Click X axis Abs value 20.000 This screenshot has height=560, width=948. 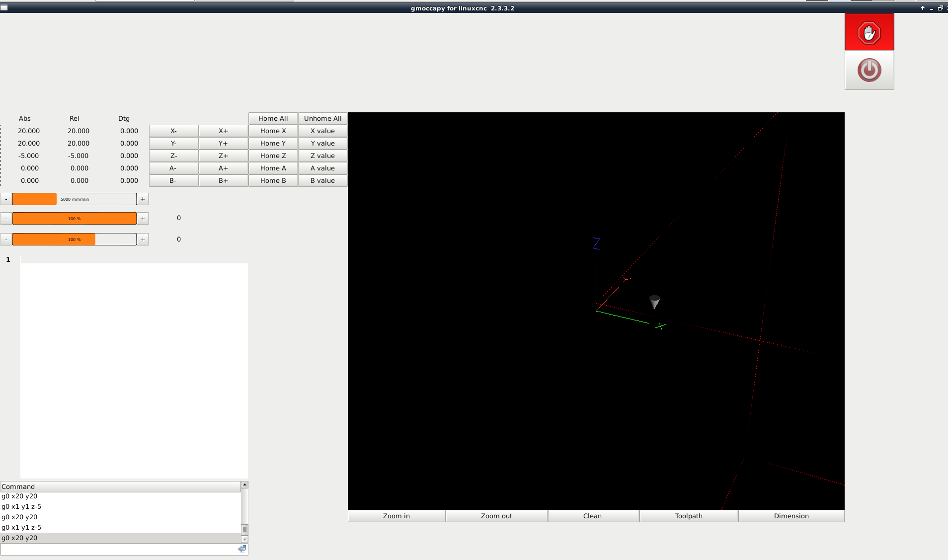(29, 131)
